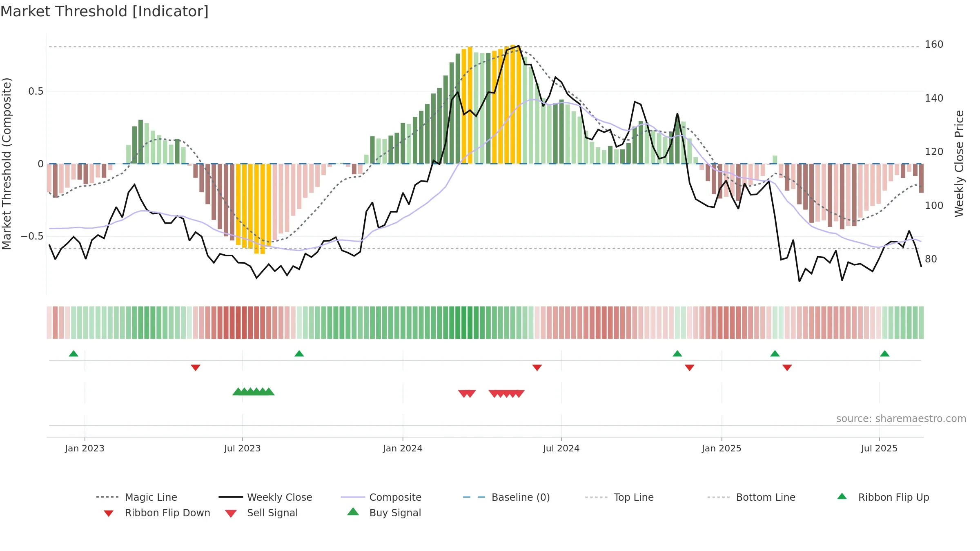
Task: Click the green flip-up marker after Jan 2025
Action: click(775, 353)
